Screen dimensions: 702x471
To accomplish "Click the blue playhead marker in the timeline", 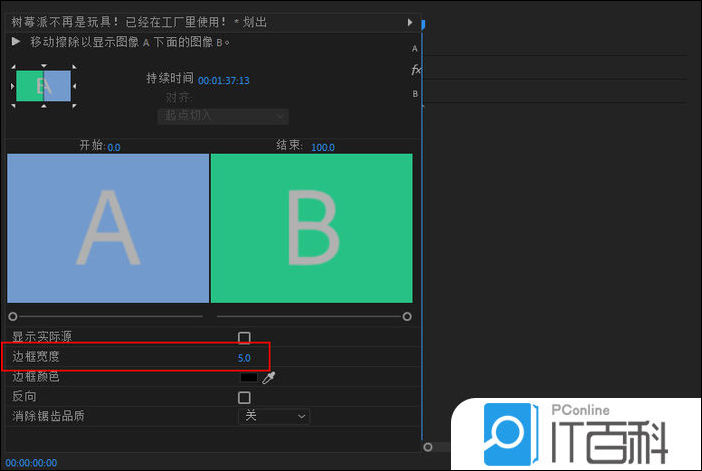I will [423, 25].
